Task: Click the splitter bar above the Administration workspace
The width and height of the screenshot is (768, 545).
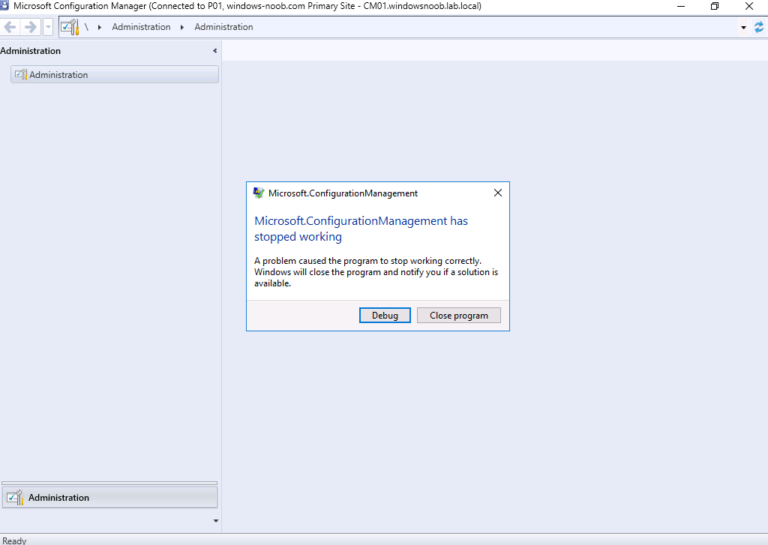Action: click(x=109, y=483)
